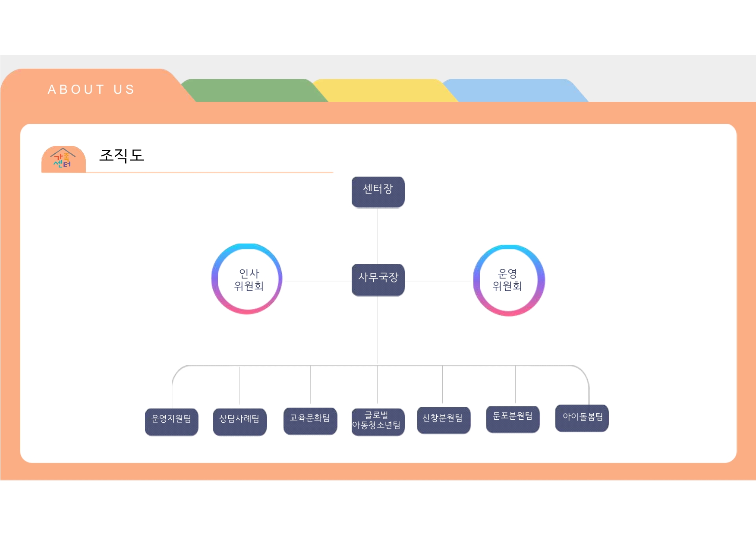This screenshot has height=535, width=756.
Task: Select the 인사위원회 circle
Action: (x=247, y=279)
